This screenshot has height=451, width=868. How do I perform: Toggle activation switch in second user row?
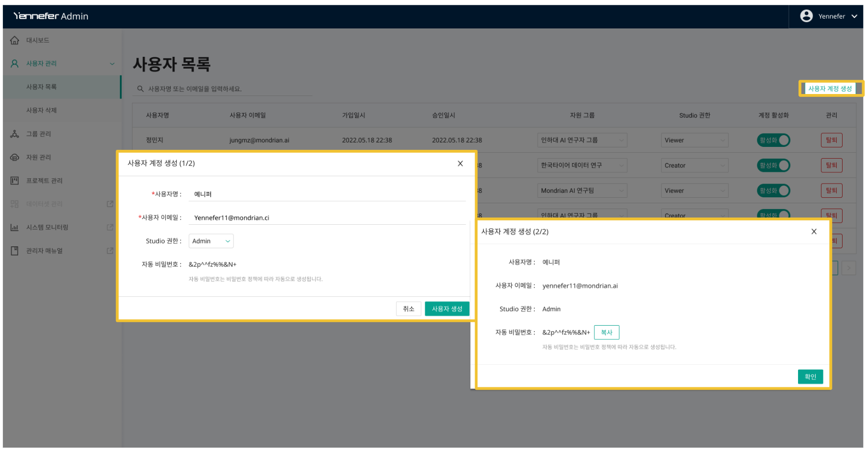[x=773, y=166]
